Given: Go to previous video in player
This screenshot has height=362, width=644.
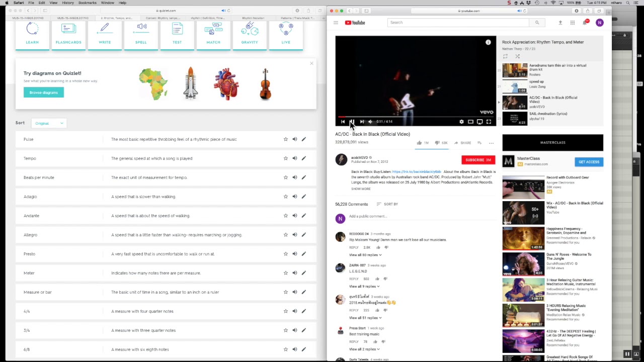Looking at the screenshot, I should tap(343, 121).
